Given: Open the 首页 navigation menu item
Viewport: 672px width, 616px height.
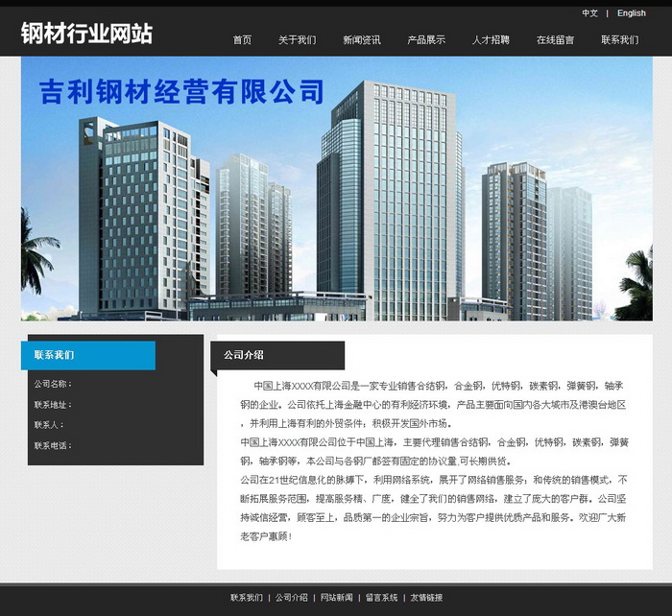Looking at the screenshot, I should tap(242, 40).
